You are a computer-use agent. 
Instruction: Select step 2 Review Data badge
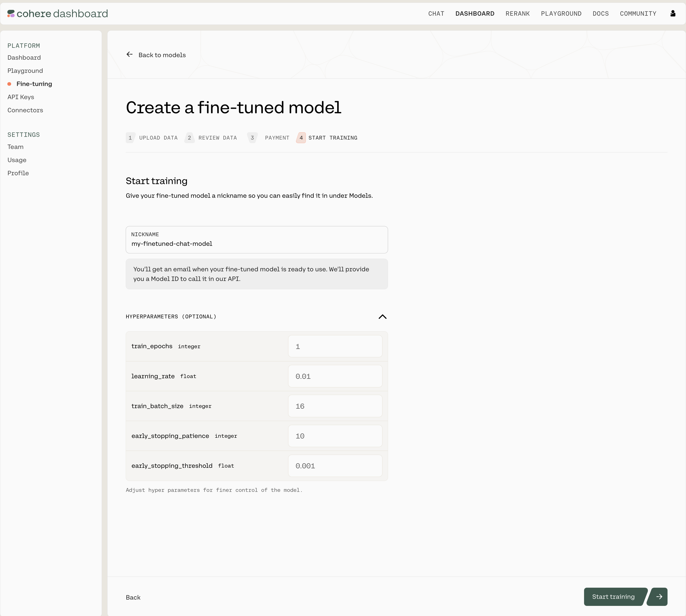pos(189,138)
